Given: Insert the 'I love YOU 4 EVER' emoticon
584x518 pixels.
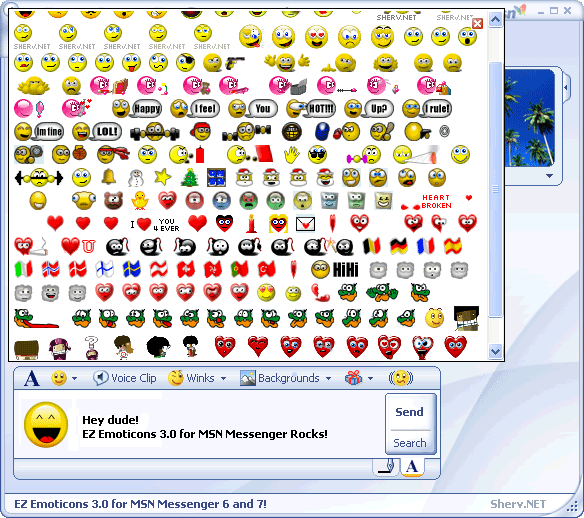Looking at the screenshot, I should pyautogui.click(x=155, y=224).
